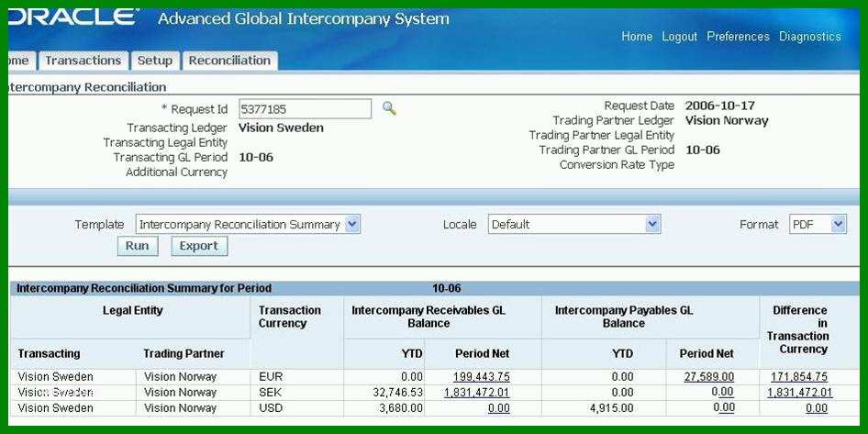Viewport: 868px width, 434px height.
Task: Focus the Request Id input field
Action: click(x=305, y=109)
